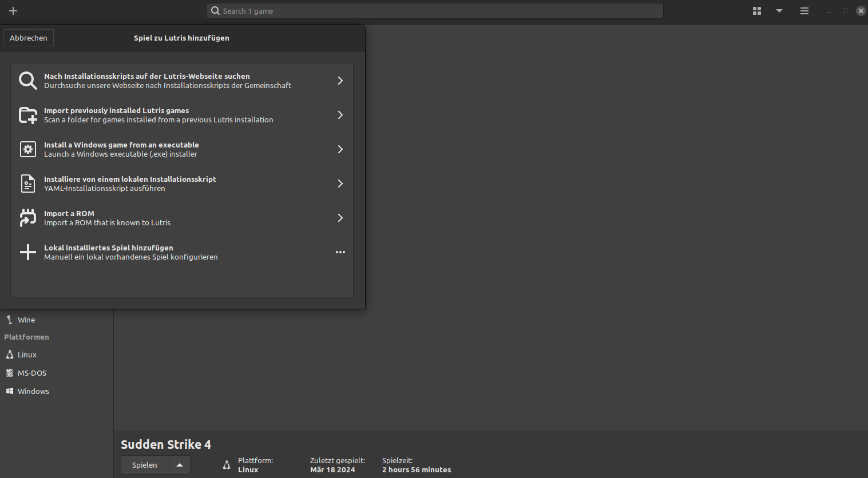
Task: Click the Linux penguin icon in sidebar
Action: (10, 354)
